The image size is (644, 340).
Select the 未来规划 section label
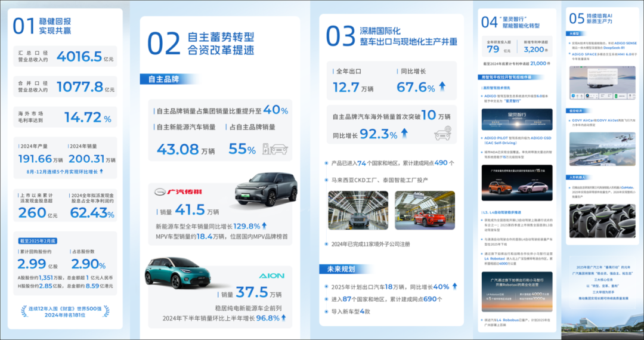click(x=339, y=268)
